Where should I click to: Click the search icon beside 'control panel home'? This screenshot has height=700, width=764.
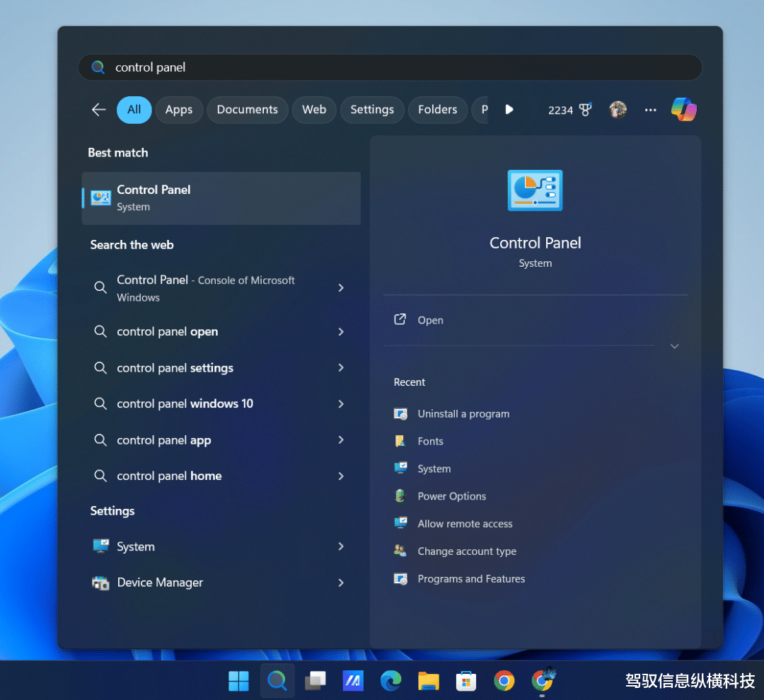point(100,476)
